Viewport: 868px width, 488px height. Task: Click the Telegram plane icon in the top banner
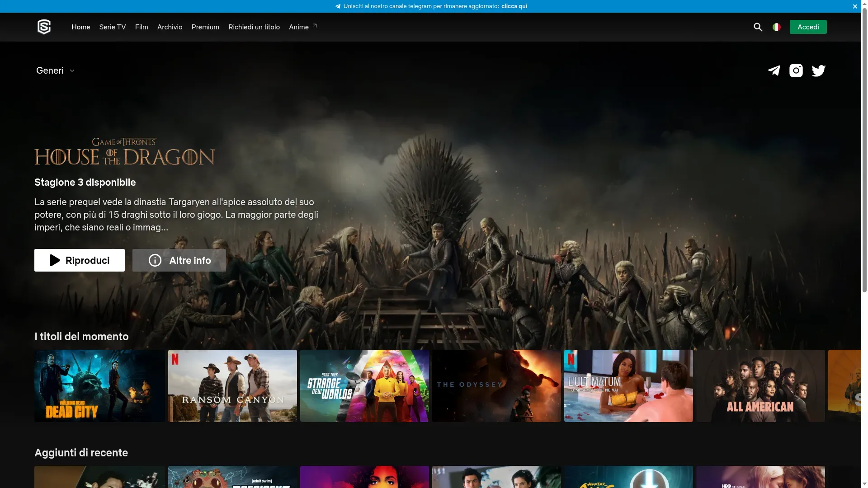(x=338, y=6)
